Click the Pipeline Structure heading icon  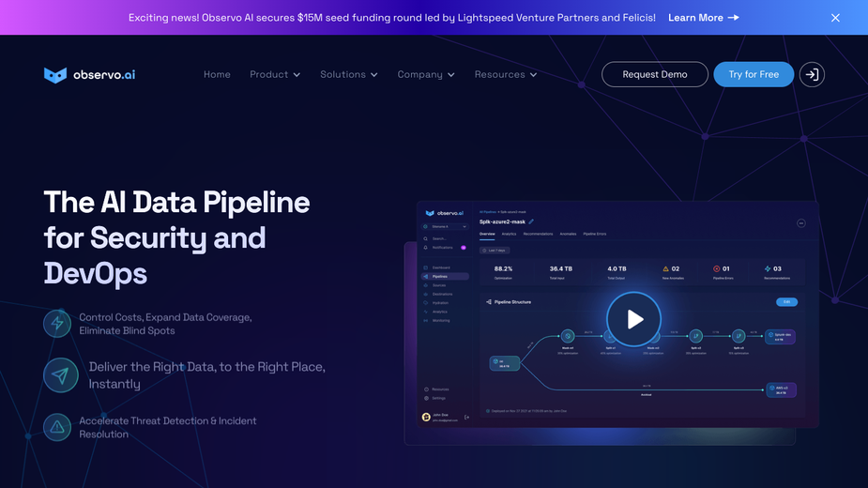pyautogui.click(x=488, y=302)
